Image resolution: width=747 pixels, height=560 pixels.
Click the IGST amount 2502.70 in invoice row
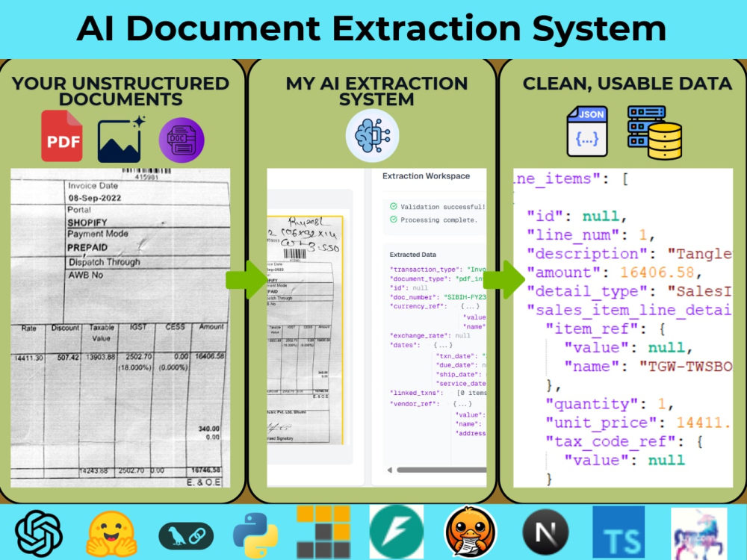pos(138,356)
